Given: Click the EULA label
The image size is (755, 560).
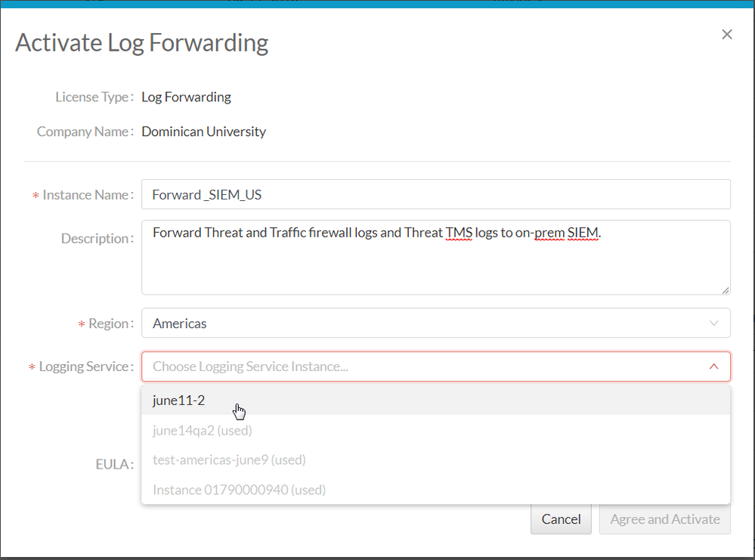Looking at the screenshot, I should click(x=110, y=465).
